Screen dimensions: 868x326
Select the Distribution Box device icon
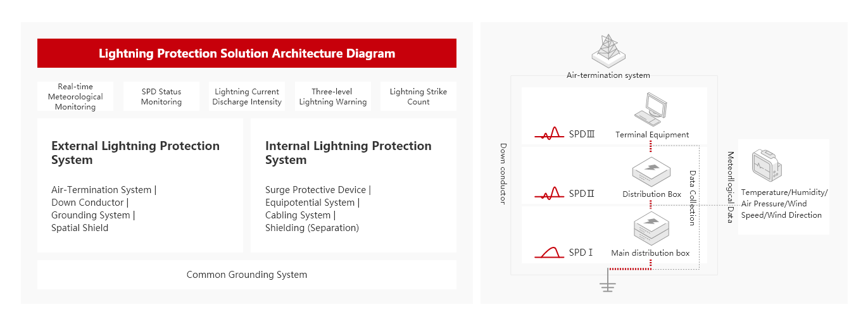point(651,172)
